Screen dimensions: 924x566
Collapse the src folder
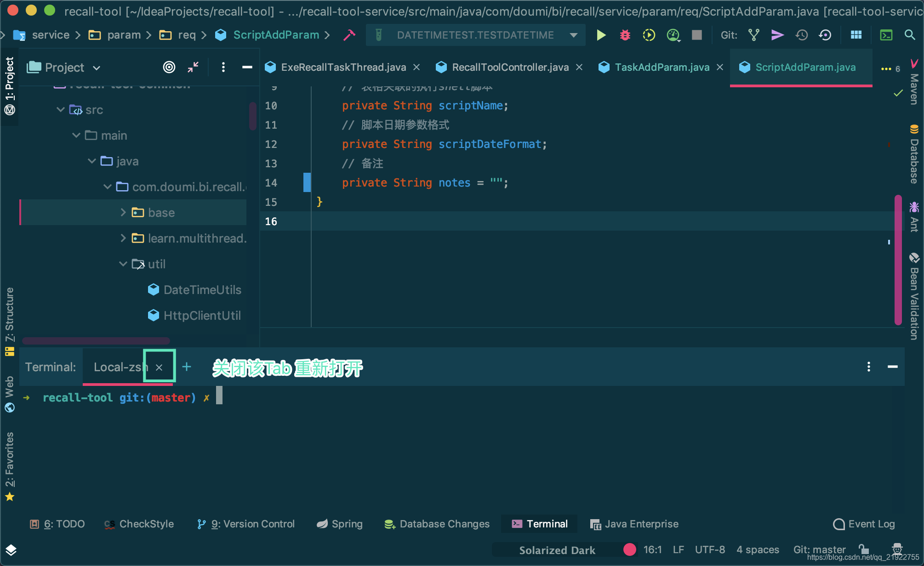click(x=60, y=110)
